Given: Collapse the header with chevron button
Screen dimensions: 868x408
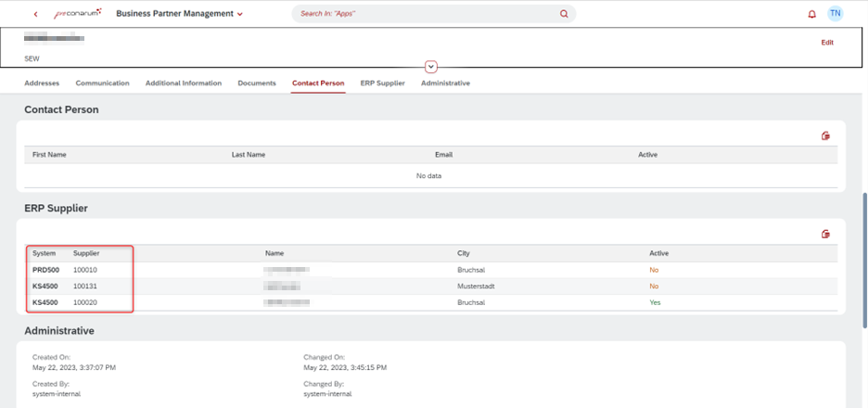Looking at the screenshot, I should (431, 67).
